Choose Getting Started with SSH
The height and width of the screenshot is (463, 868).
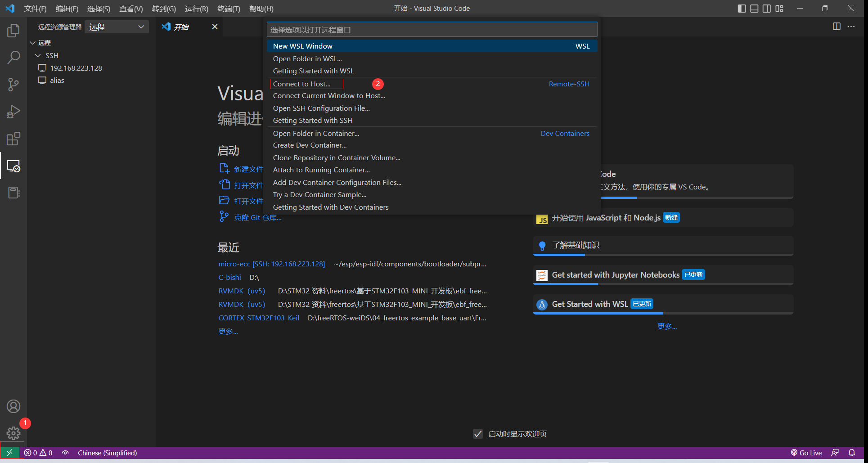point(432,120)
